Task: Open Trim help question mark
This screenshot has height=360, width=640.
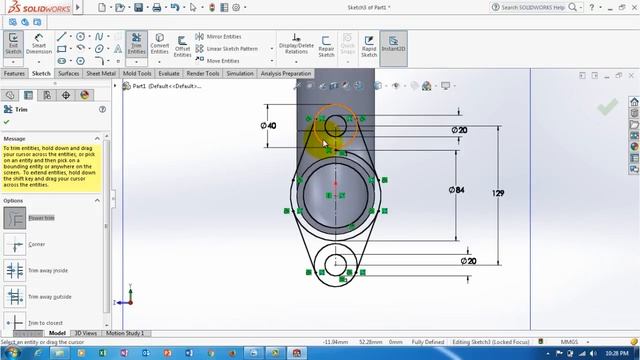Action: click(102, 109)
